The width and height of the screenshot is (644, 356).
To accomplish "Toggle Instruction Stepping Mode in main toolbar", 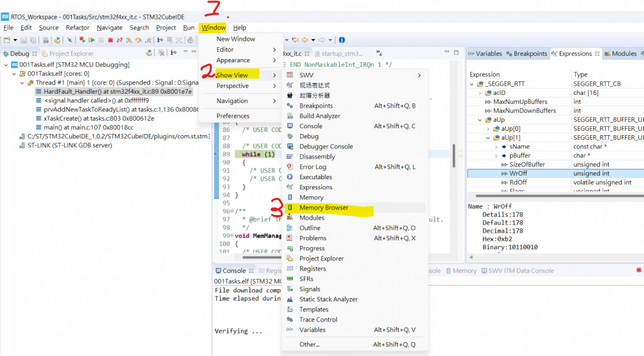I will tap(160, 40).
